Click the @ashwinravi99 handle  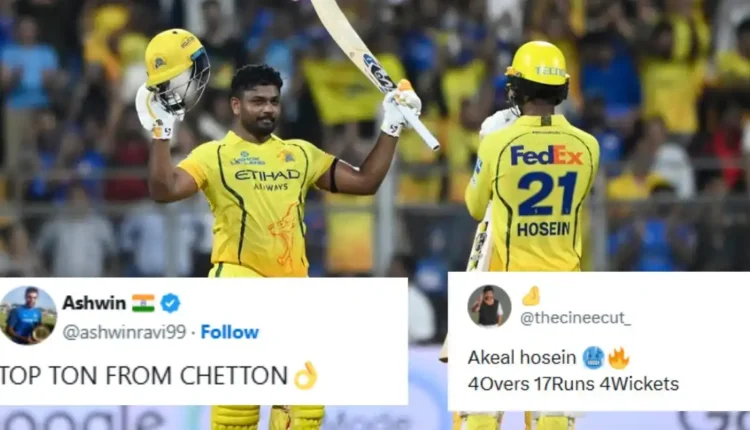click(x=124, y=332)
